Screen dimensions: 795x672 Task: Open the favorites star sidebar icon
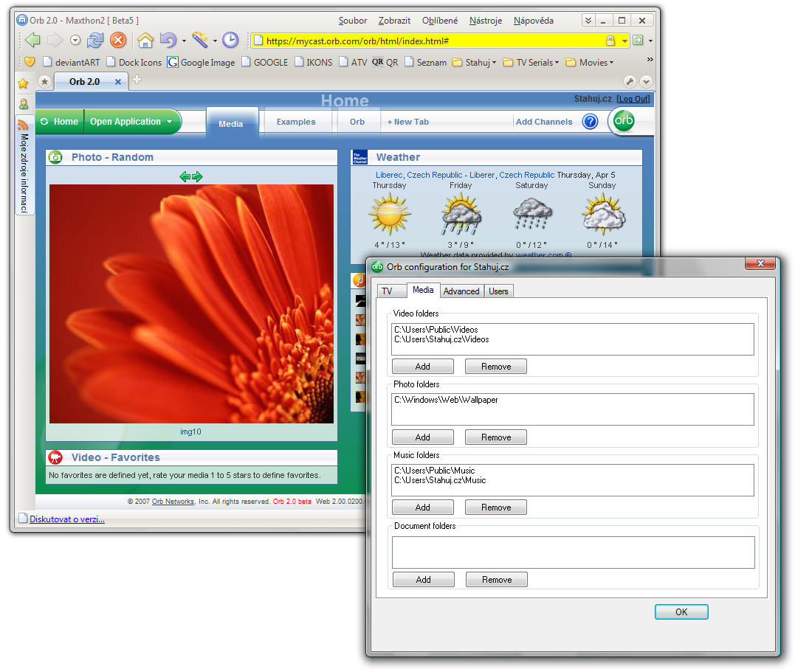[23, 83]
